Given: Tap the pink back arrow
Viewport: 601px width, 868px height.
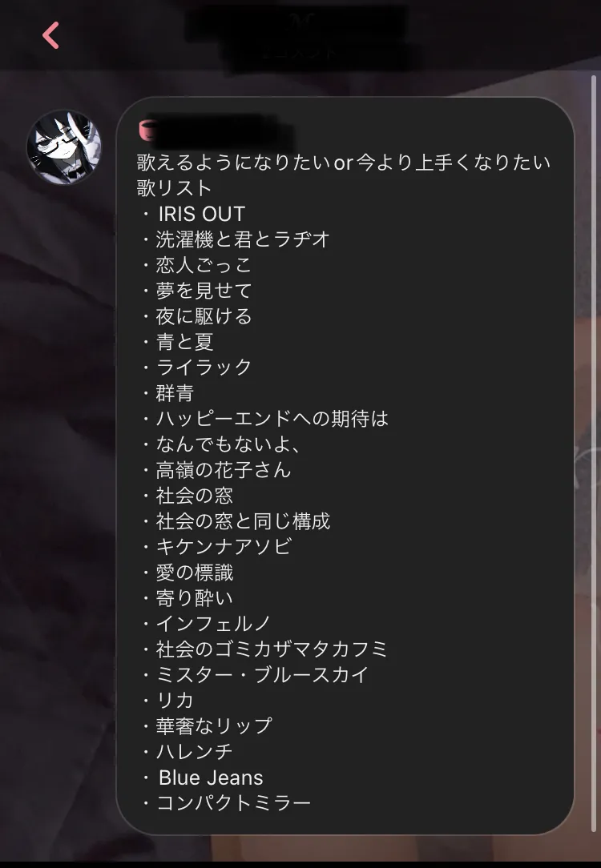Looking at the screenshot, I should [51, 35].
